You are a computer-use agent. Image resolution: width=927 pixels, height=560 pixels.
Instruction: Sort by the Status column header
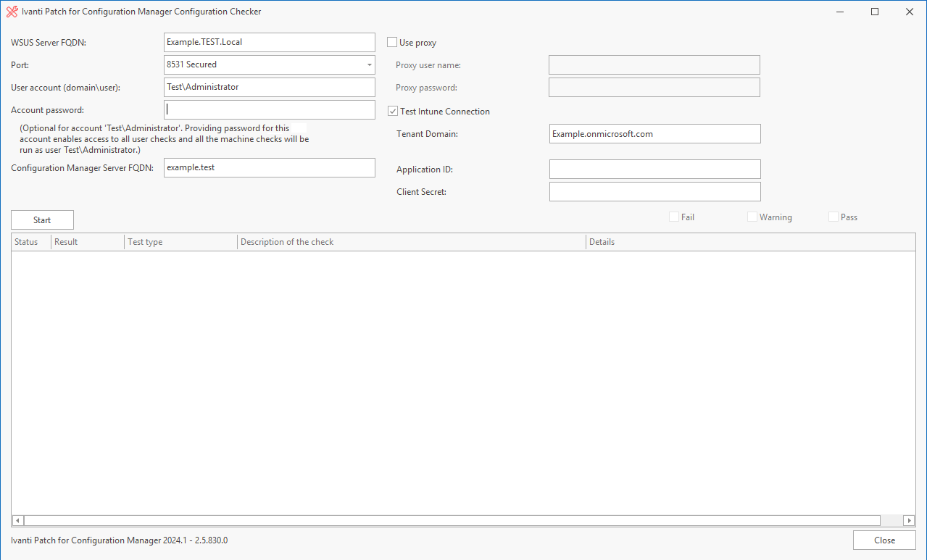(x=27, y=242)
